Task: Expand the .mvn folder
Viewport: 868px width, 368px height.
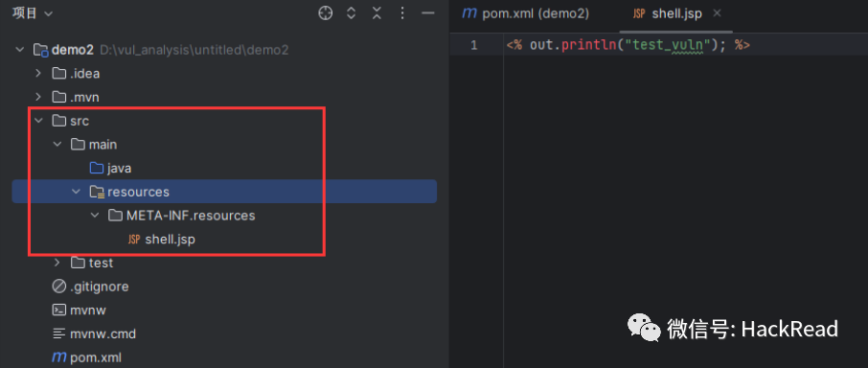Action: [x=38, y=97]
